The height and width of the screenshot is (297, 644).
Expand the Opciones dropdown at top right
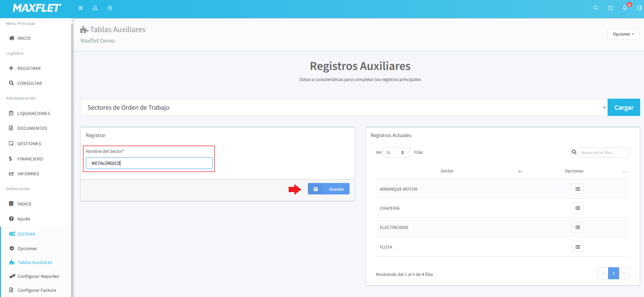point(623,34)
